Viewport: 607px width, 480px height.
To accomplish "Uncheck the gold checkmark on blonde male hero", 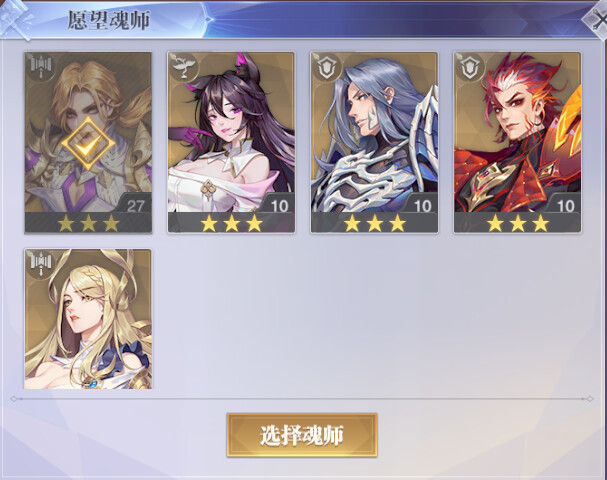I will pyautogui.click(x=88, y=143).
